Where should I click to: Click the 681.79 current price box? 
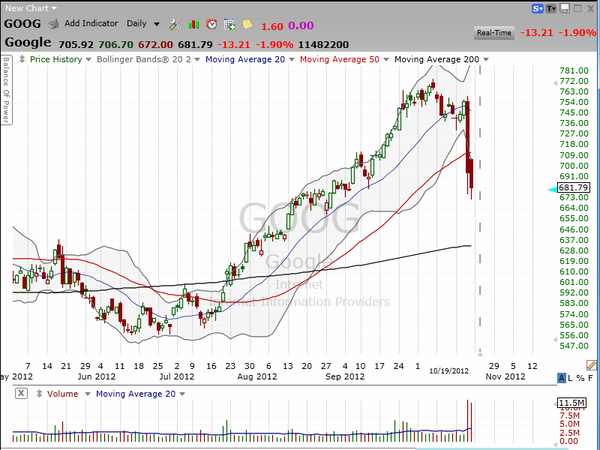[573, 188]
